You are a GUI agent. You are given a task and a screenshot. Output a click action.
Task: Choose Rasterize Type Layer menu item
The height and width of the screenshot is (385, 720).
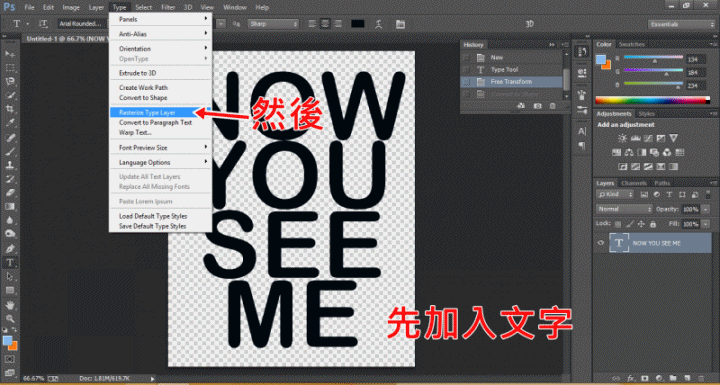(x=160, y=113)
